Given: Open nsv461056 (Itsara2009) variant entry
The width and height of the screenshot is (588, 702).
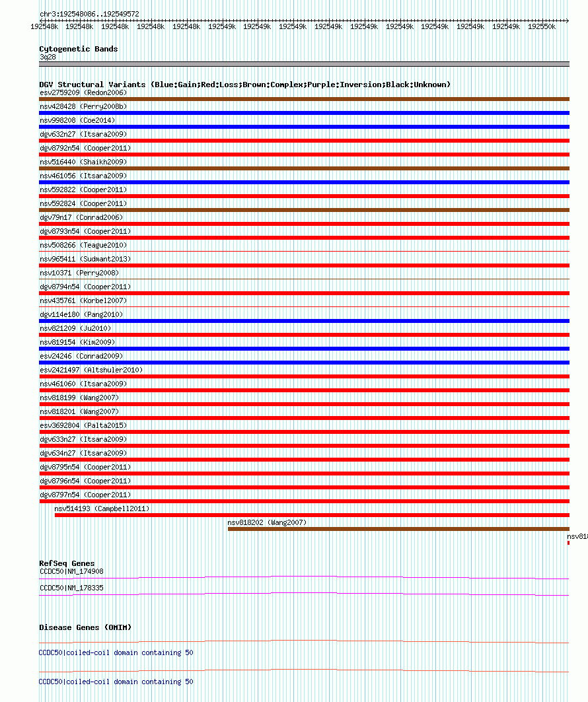Looking at the screenshot, I should [83, 176].
